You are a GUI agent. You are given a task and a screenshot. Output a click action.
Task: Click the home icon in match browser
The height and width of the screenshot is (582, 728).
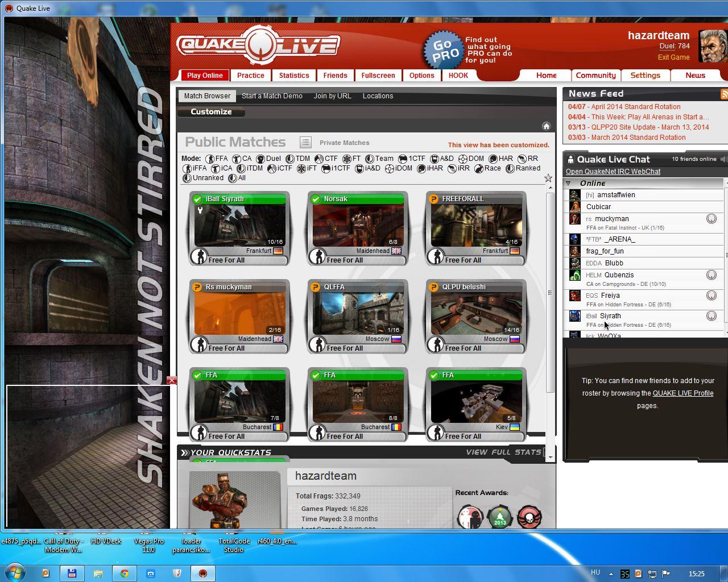(x=546, y=126)
